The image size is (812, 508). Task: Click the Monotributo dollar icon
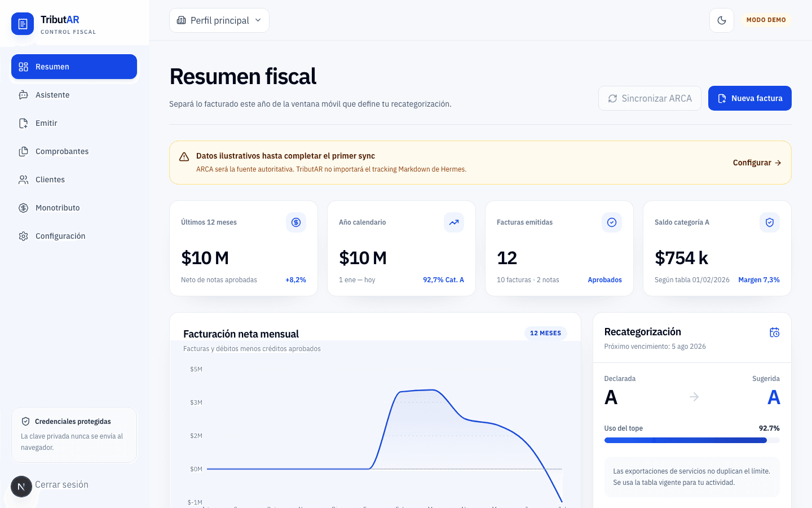click(x=23, y=208)
